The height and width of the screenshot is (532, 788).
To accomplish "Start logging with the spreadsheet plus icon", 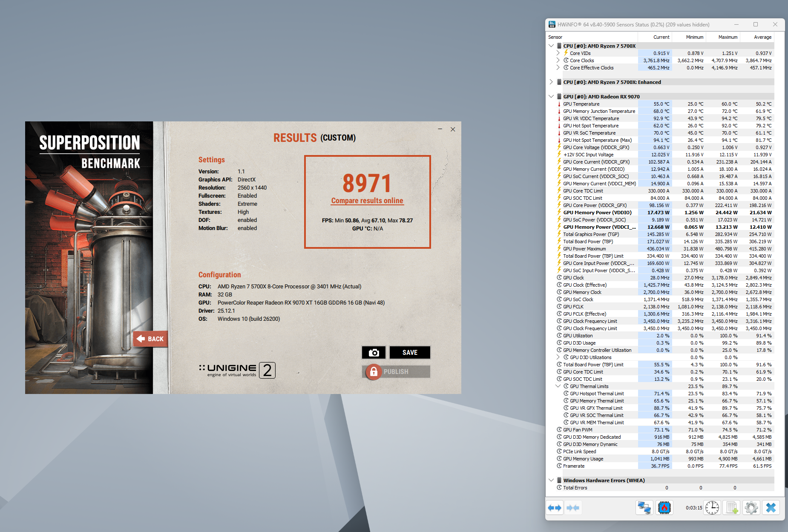I will tap(732, 508).
